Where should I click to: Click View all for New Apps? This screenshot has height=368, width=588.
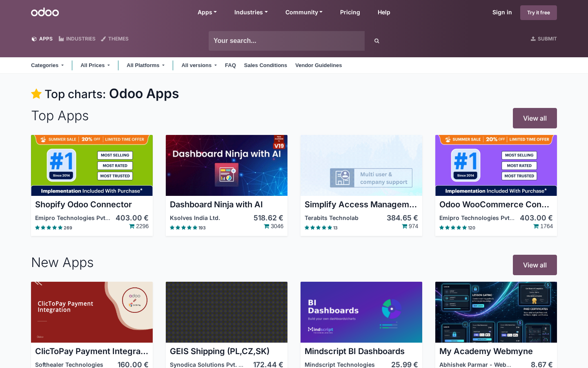(535, 265)
